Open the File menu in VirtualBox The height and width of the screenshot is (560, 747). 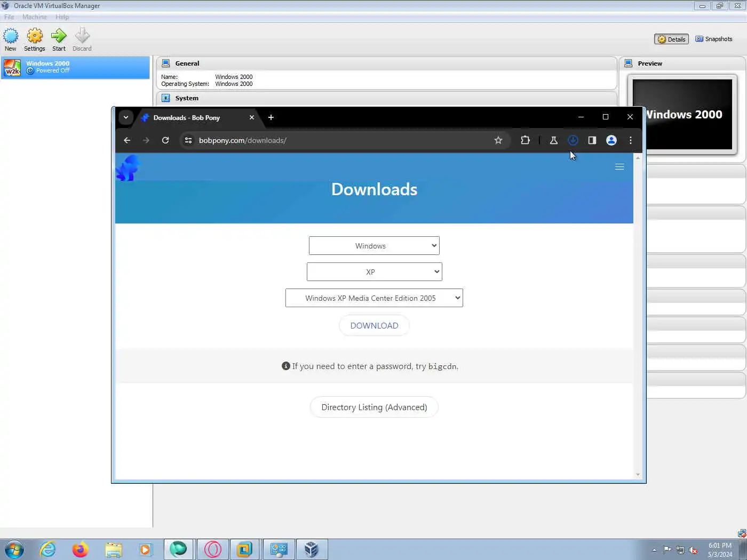pos(9,17)
